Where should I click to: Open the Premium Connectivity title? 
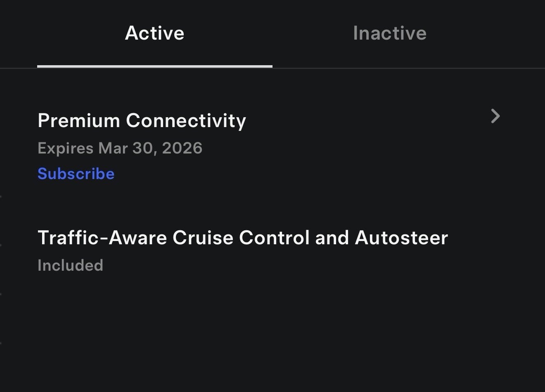142,120
